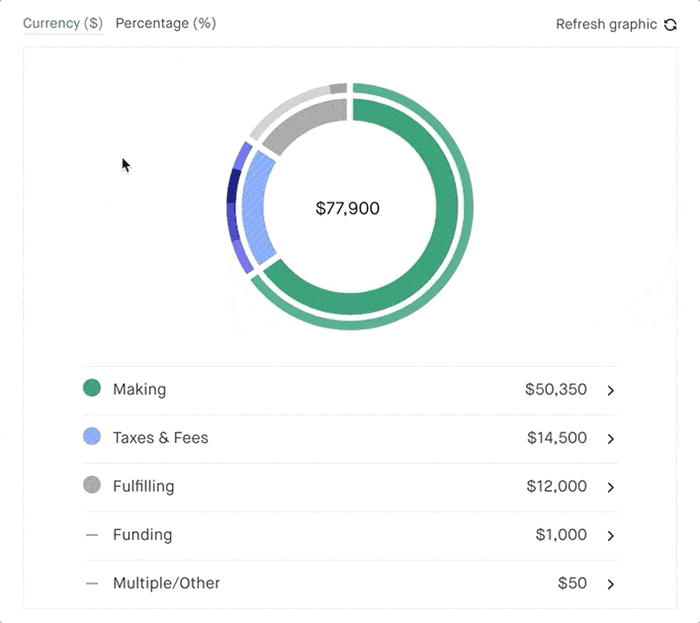Click the Taxes & Fees label
Viewport: 700px width, 623px height.
click(x=160, y=438)
